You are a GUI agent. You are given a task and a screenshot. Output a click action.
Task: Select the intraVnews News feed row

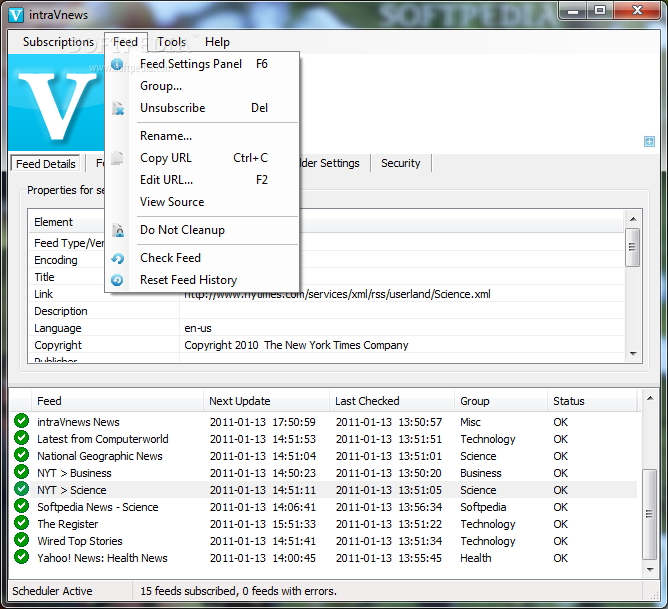coord(324,422)
